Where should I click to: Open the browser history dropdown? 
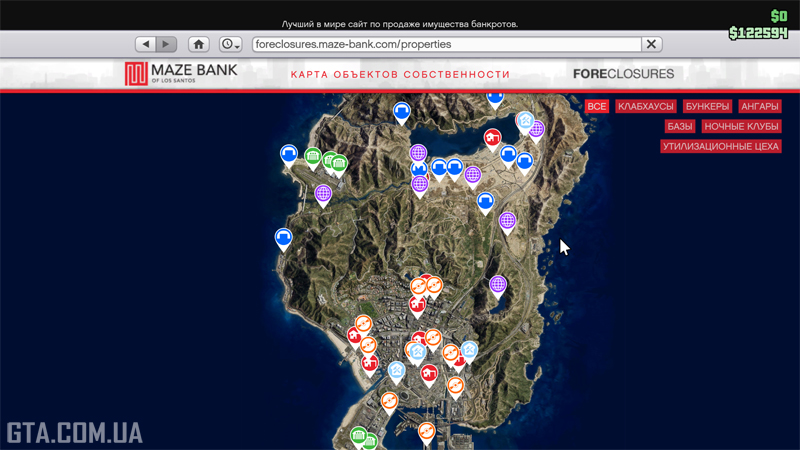pos(231,44)
